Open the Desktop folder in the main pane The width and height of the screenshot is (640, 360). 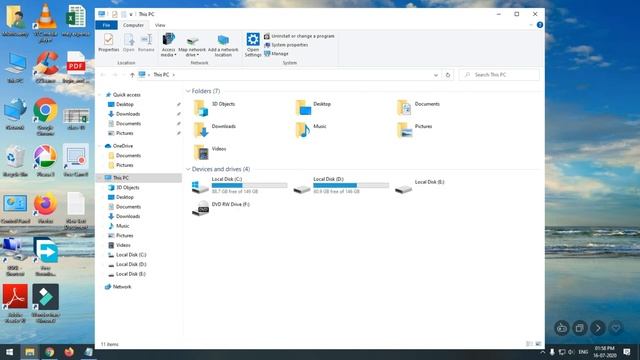point(313,108)
